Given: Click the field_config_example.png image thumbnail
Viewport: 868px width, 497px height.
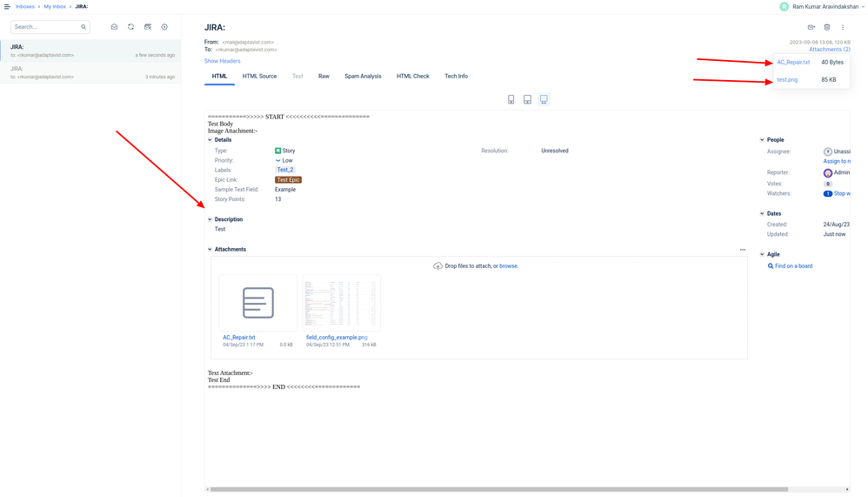Looking at the screenshot, I should point(342,303).
